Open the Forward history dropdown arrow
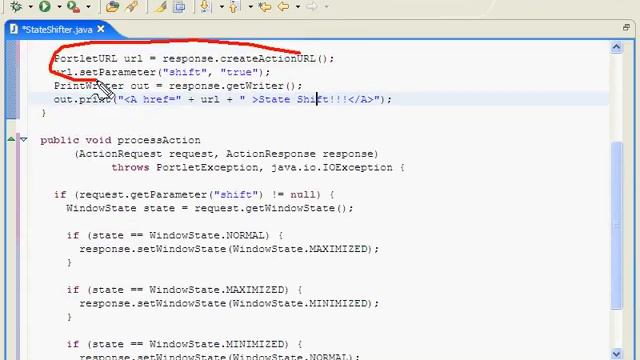 pyautogui.click(x=326, y=7)
